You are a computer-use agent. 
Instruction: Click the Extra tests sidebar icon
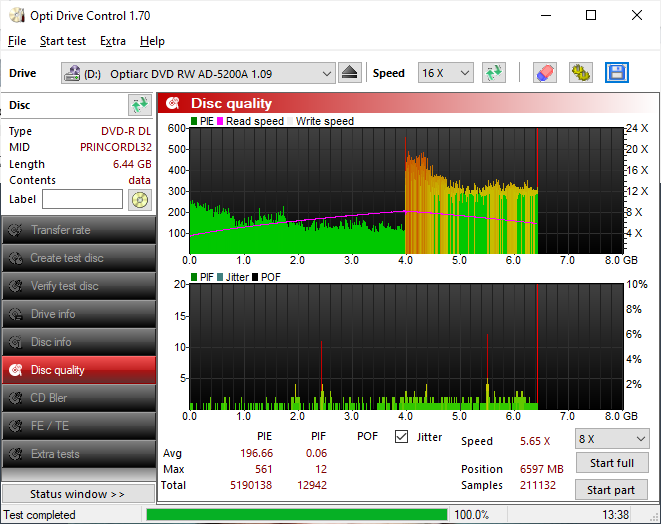click(15, 454)
